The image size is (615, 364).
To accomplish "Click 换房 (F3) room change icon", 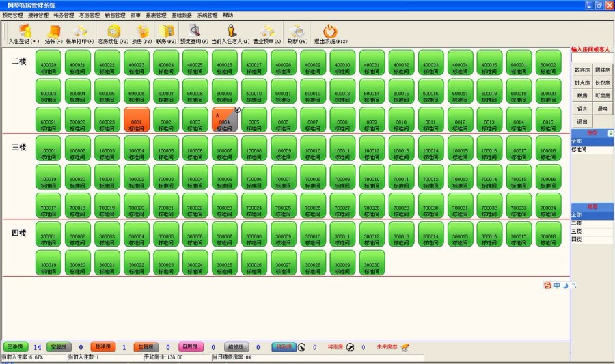I will (142, 31).
